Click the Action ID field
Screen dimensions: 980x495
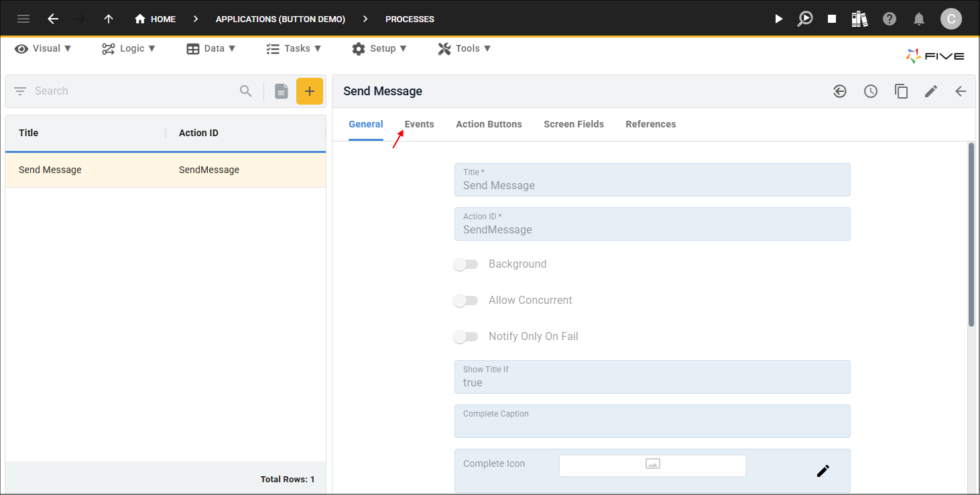coord(652,224)
